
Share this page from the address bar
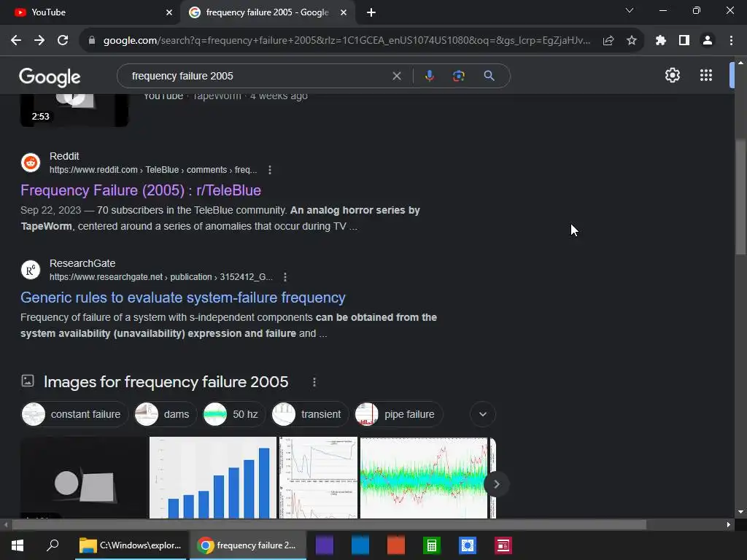point(608,41)
